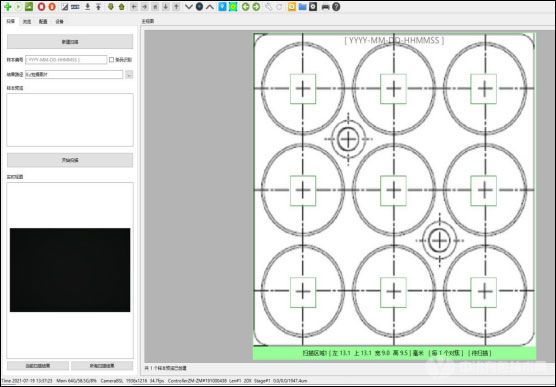556x387 pixels.
Task: Click the browse button next to the result path
Action: [129, 74]
